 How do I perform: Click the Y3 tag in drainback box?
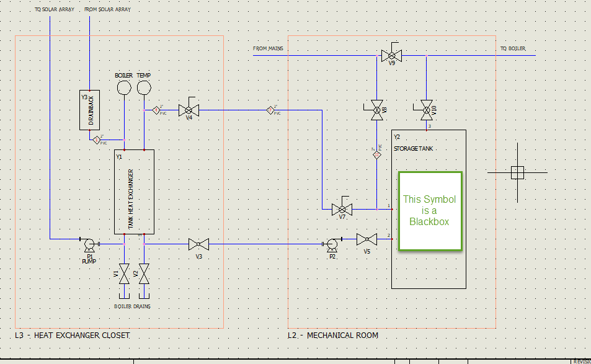point(84,97)
